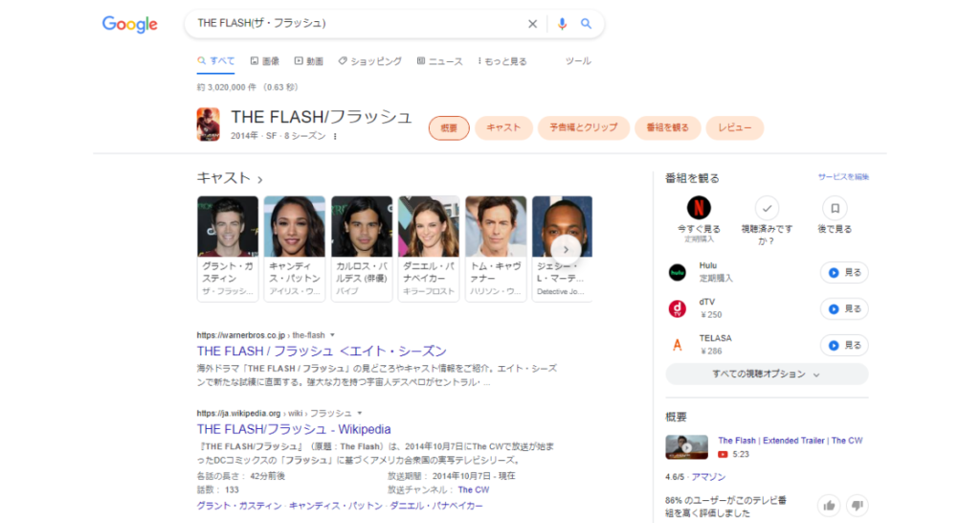Viewport: 980px width, 523px height.
Task: Switch to the 画像 search tab
Action: [264, 61]
